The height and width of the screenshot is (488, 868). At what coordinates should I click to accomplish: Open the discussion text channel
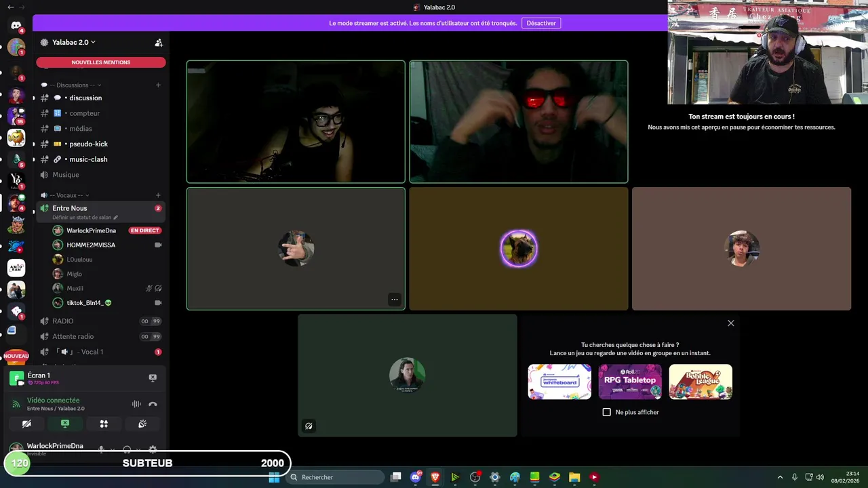(x=101, y=98)
